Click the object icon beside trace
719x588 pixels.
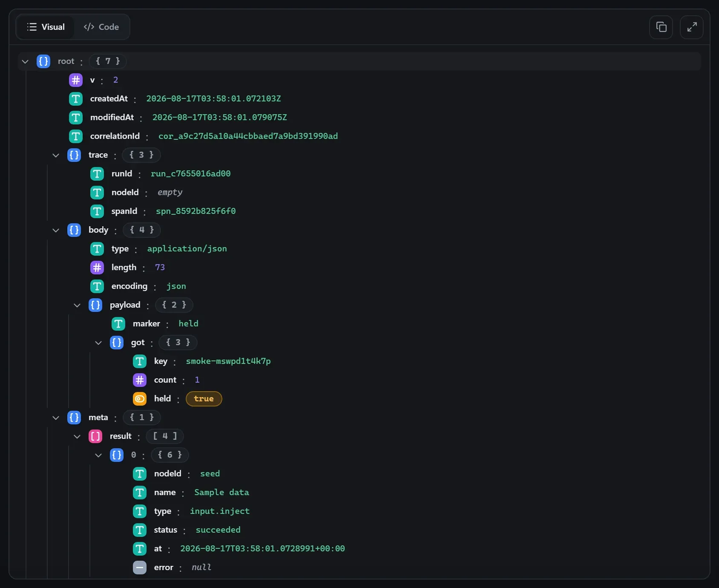[74, 155]
